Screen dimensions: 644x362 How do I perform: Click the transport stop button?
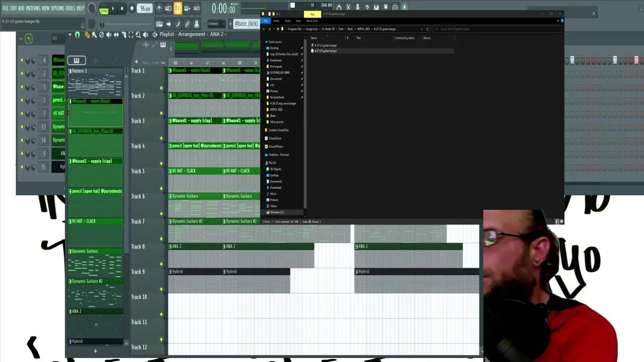coord(122,9)
